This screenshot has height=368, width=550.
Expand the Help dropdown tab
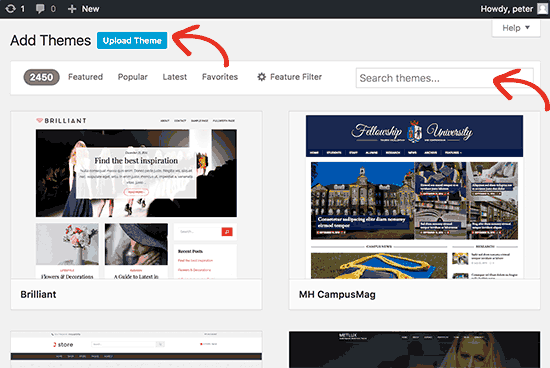[x=516, y=28]
